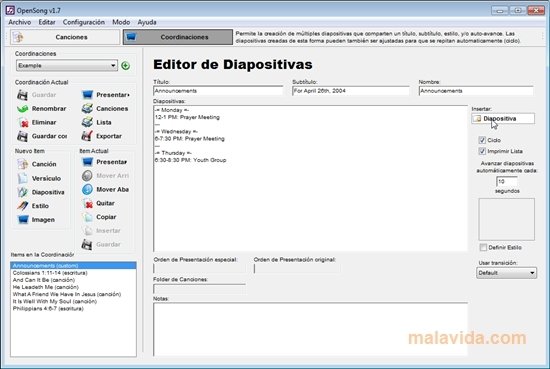The height and width of the screenshot is (369, 550).
Task: Open the Editar menu
Action: [47, 22]
